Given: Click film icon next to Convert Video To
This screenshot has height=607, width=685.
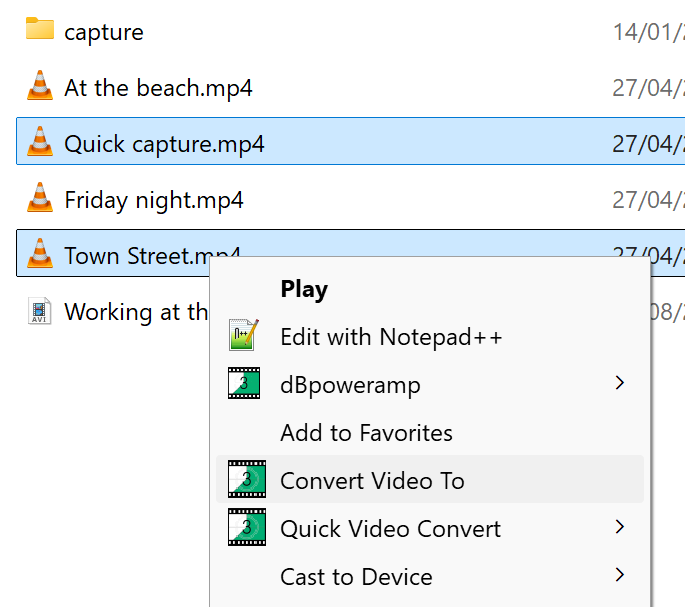Looking at the screenshot, I should click(x=246, y=480).
